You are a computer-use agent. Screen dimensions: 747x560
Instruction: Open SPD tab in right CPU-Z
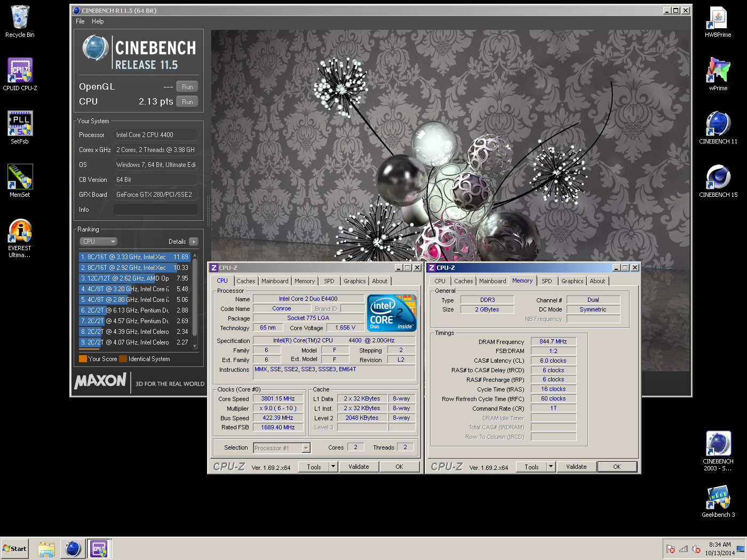[547, 281]
